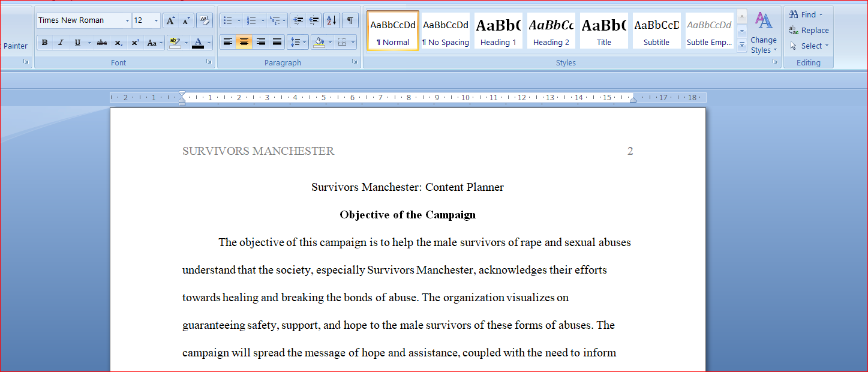
Task: Open the font size dropdown
Action: coord(156,20)
